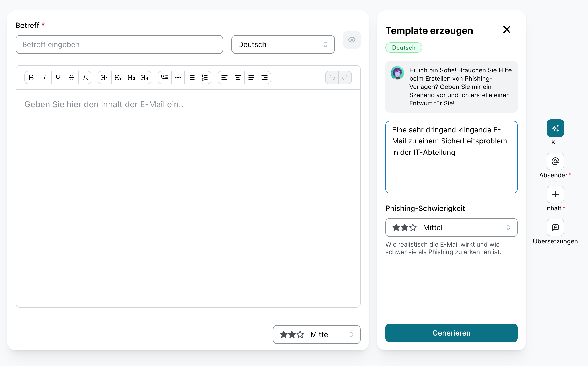Insert a blockquote
588x366 pixels.
point(165,78)
